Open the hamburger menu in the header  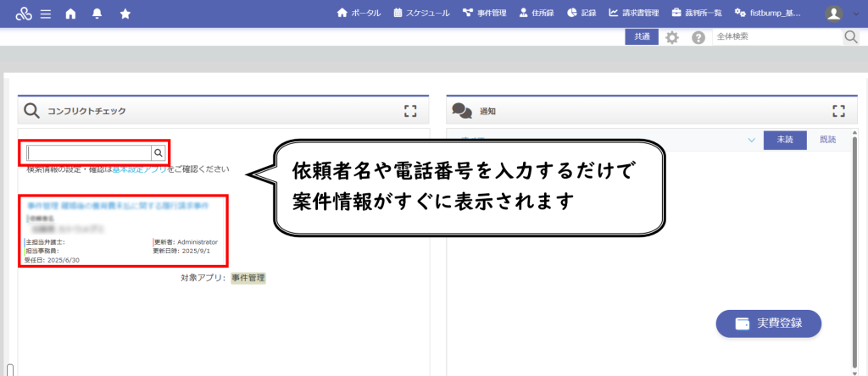[45, 14]
